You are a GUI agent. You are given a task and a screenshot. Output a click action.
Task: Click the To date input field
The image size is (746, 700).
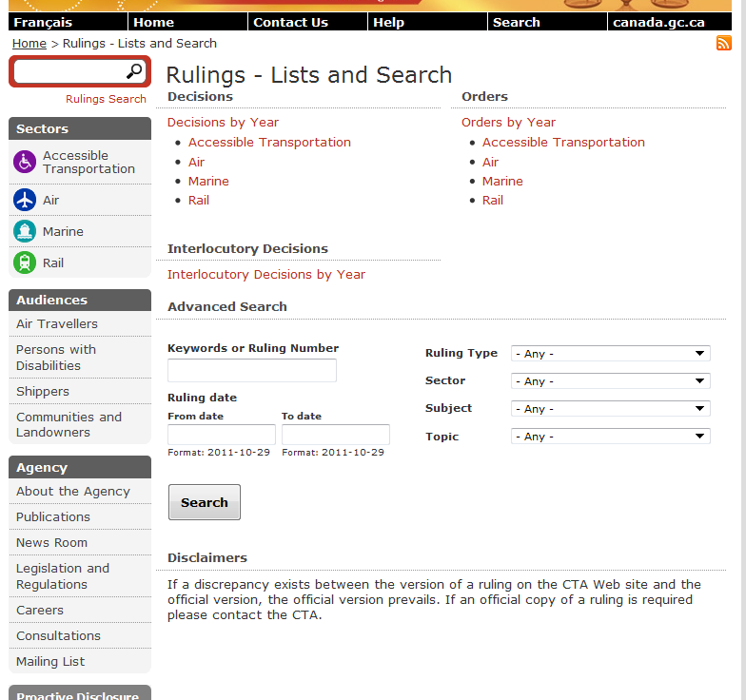pyautogui.click(x=335, y=435)
